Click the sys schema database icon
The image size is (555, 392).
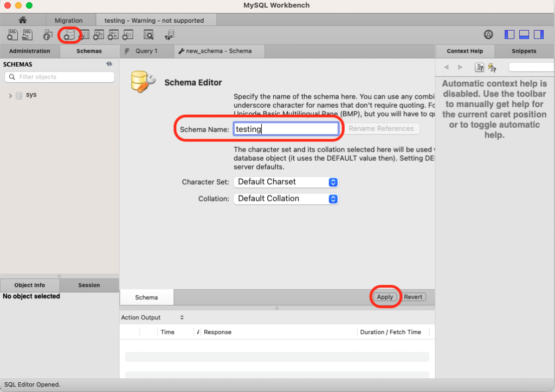(x=19, y=95)
